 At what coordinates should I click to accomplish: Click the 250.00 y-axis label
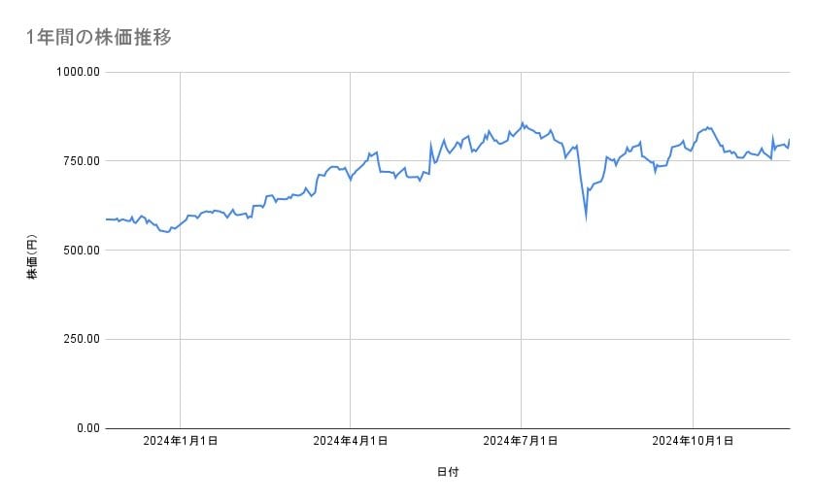[x=78, y=339]
